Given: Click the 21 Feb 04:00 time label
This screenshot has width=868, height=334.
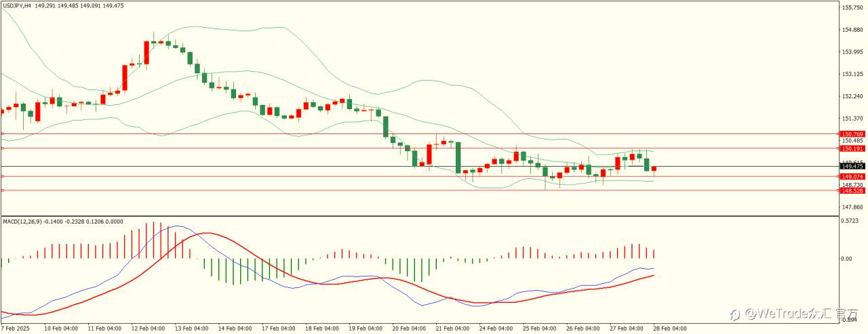Looking at the screenshot, I should pyautogui.click(x=453, y=329).
